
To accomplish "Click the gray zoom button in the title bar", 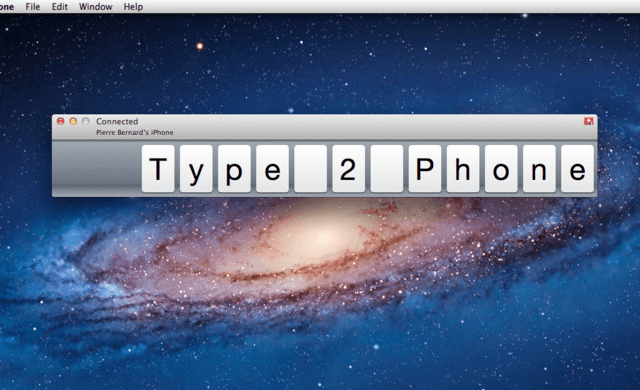I will tap(85, 121).
